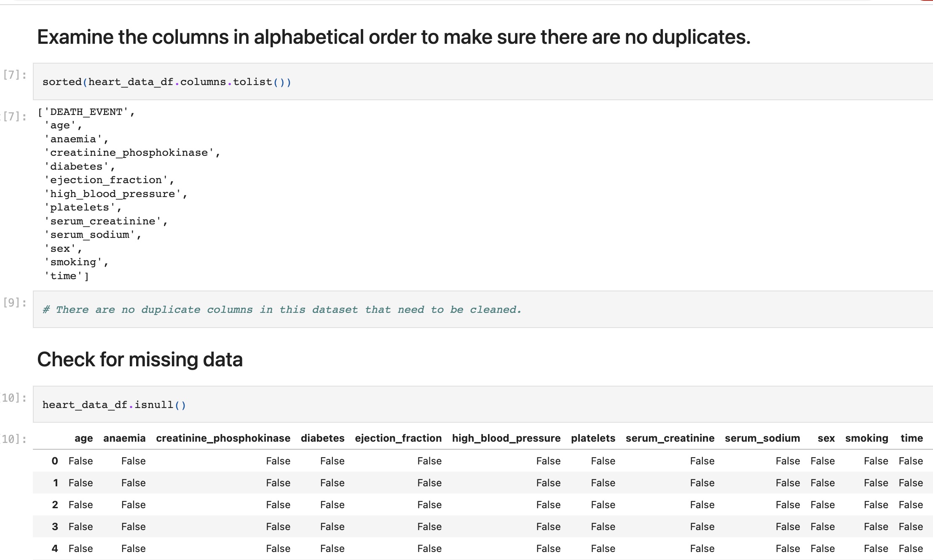Click row 2 platelets value False
The height and width of the screenshot is (560, 933).
[x=603, y=505]
